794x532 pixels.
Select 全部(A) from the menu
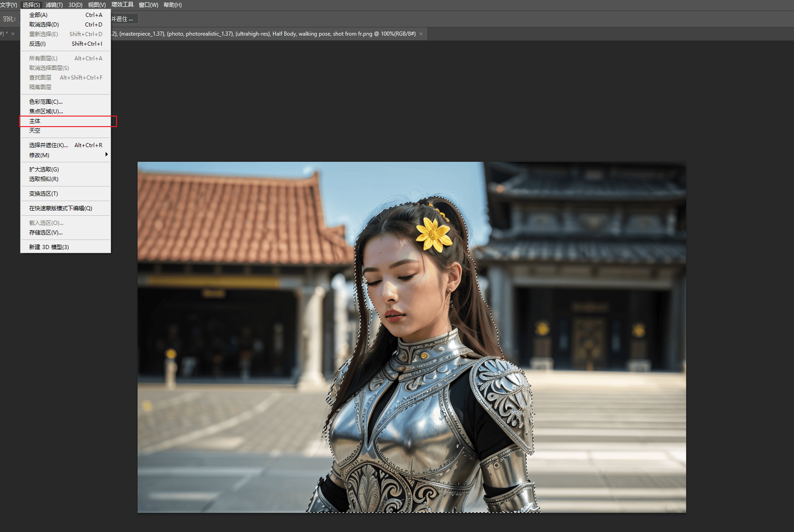click(66, 15)
